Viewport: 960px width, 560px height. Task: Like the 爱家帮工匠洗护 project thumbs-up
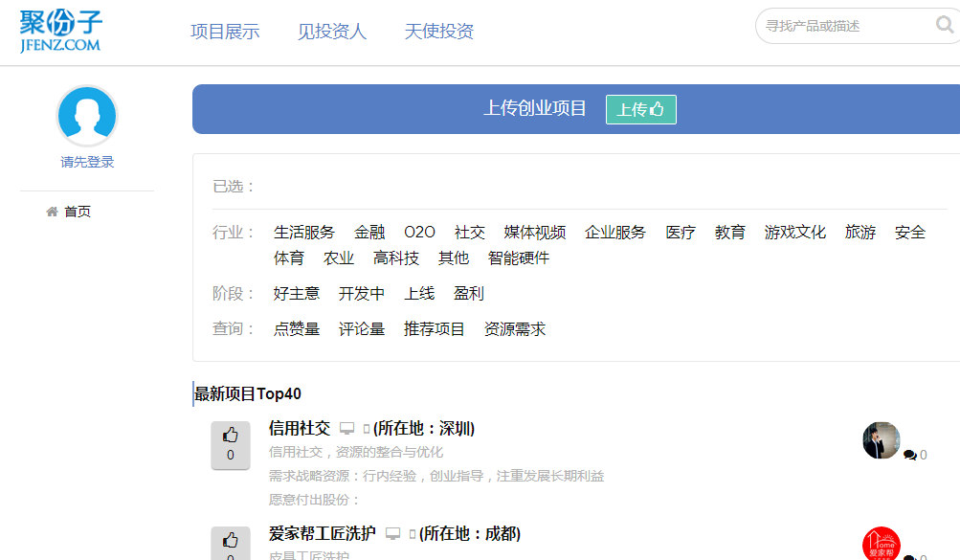[x=230, y=542]
